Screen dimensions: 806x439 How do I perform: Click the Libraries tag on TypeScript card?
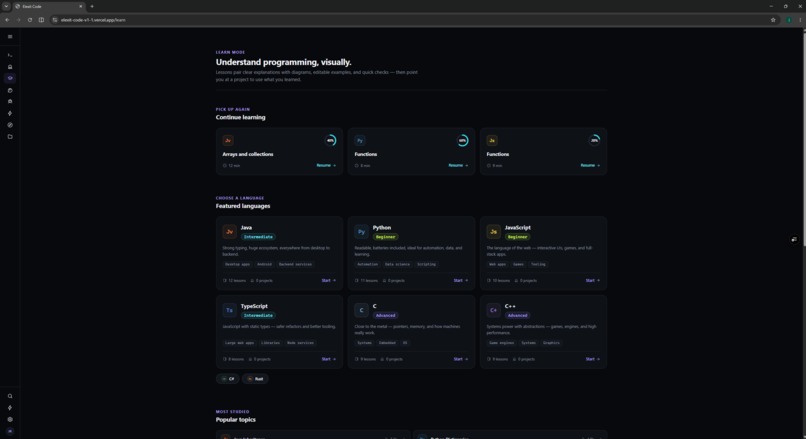pyautogui.click(x=270, y=343)
